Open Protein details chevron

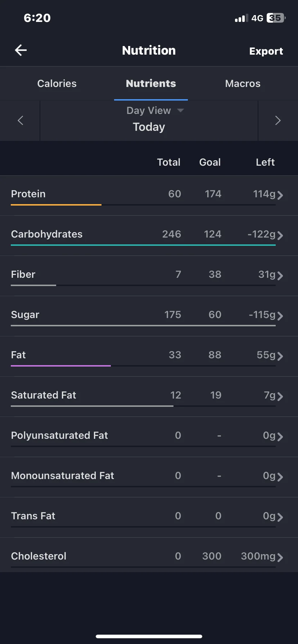pyautogui.click(x=280, y=195)
